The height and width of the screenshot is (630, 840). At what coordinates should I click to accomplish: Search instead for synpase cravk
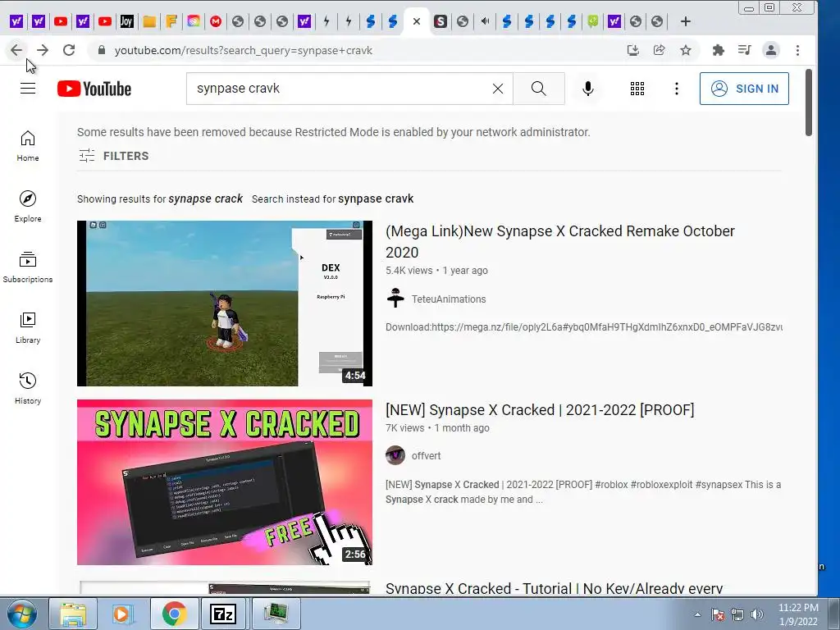click(x=376, y=199)
